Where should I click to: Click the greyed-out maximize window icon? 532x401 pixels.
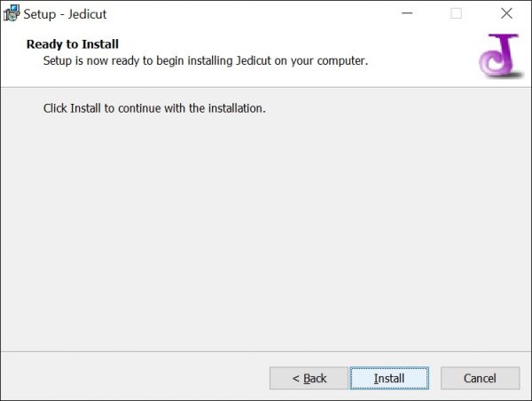click(456, 13)
